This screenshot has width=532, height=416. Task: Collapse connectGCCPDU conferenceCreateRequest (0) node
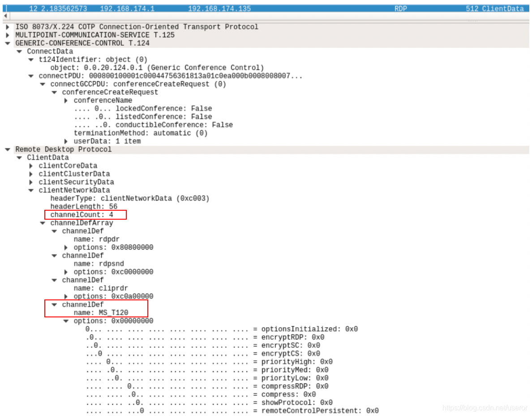tap(43, 84)
